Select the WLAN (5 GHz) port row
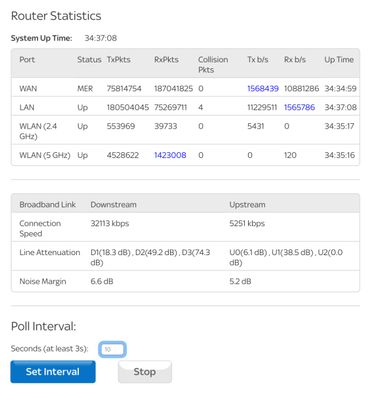 [185, 155]
